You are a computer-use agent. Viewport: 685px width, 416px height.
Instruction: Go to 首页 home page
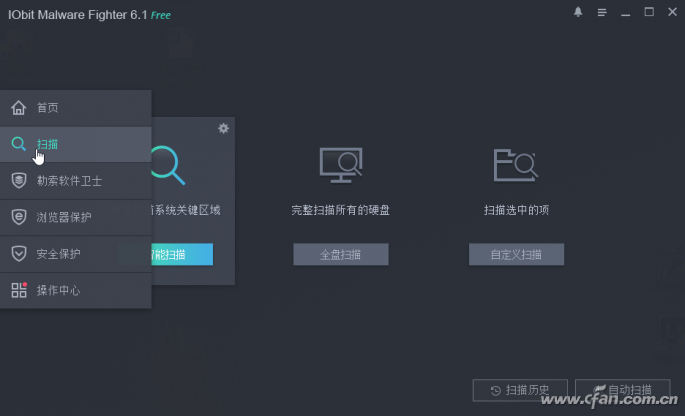point(76,108)
